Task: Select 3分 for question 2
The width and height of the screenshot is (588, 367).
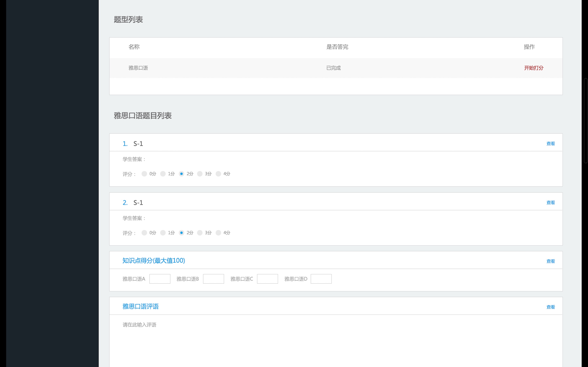Action: click(x=200, y=233)
